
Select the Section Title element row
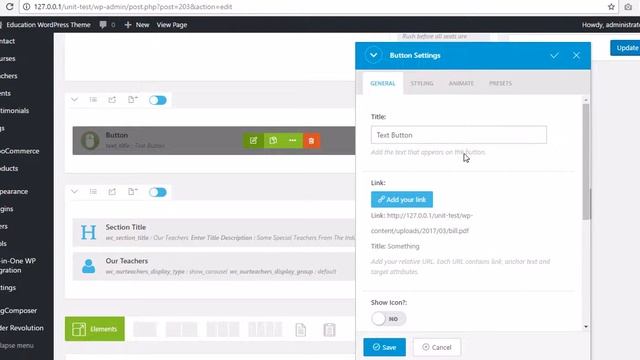(x=214, y=232)
